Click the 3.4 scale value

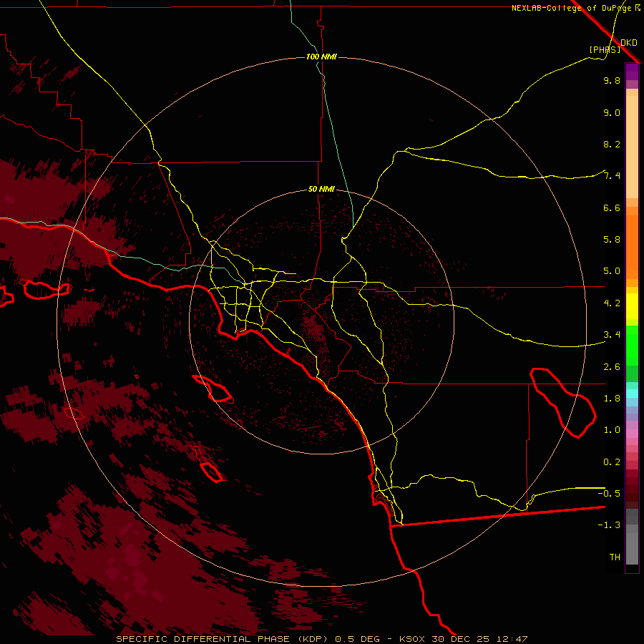coord(612,334)
